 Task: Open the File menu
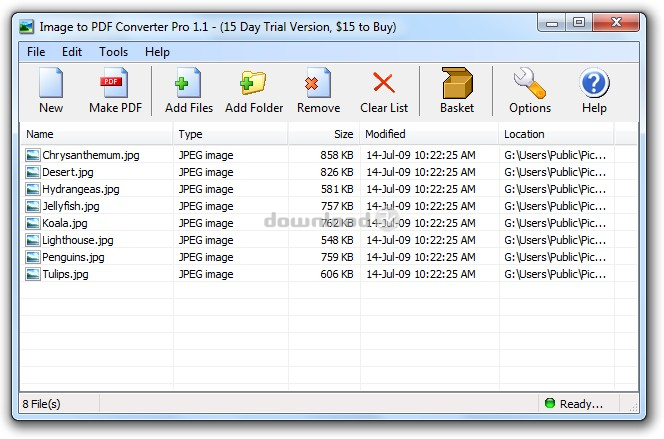[36, 52]
